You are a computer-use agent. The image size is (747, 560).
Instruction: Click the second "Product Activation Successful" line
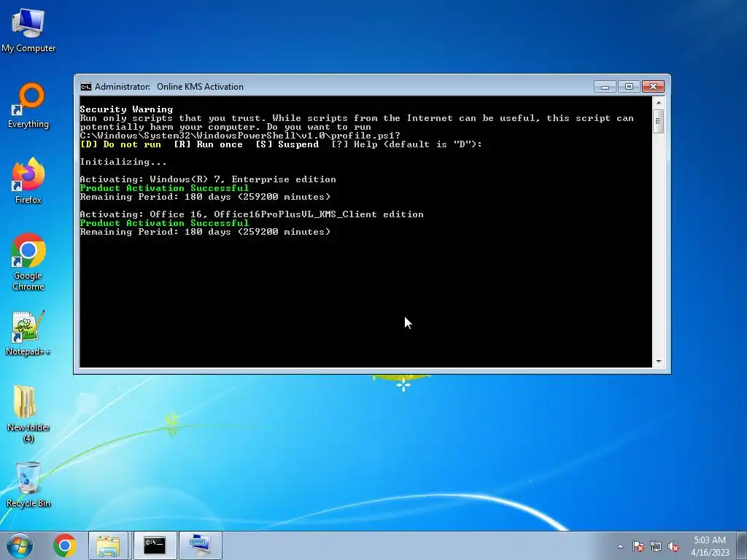(164, 223)
